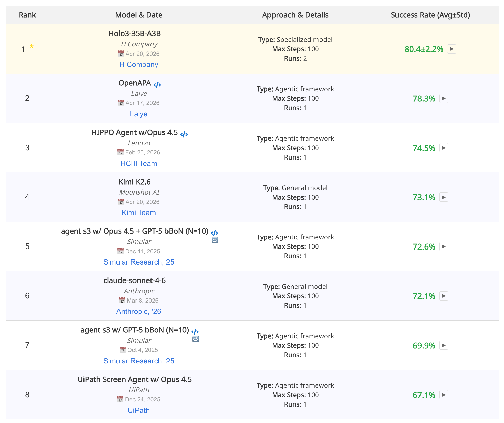Click the Rank column header
This screenshot has width=504, height=423.
coord(27,15)
